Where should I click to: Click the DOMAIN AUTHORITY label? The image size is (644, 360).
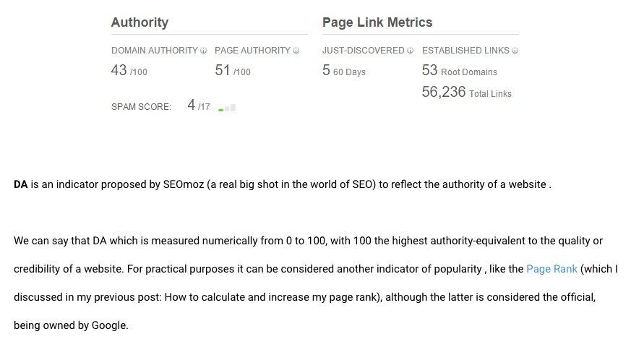[x=155, y=51]
